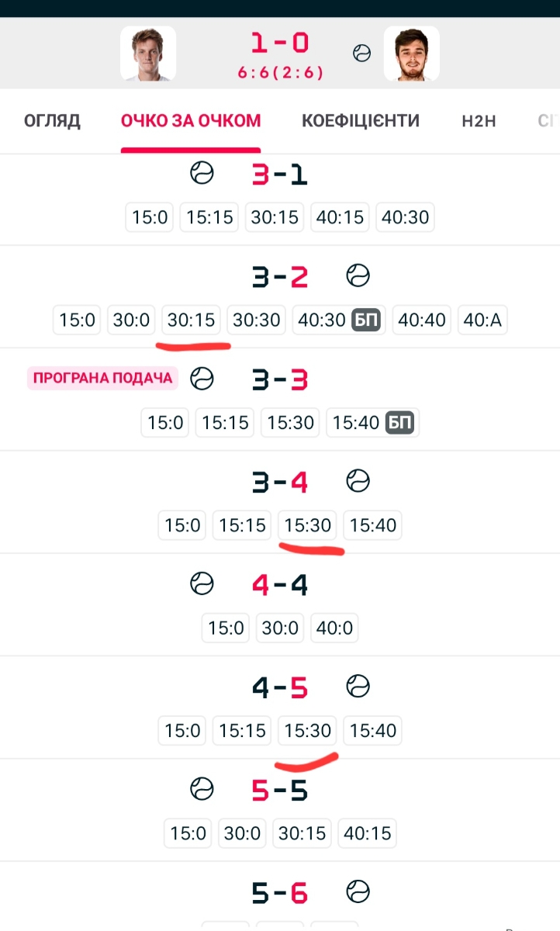The width and height of the screenshot is (560, 931).
Task: Select the H2H tab
Action: click(479, 121)
